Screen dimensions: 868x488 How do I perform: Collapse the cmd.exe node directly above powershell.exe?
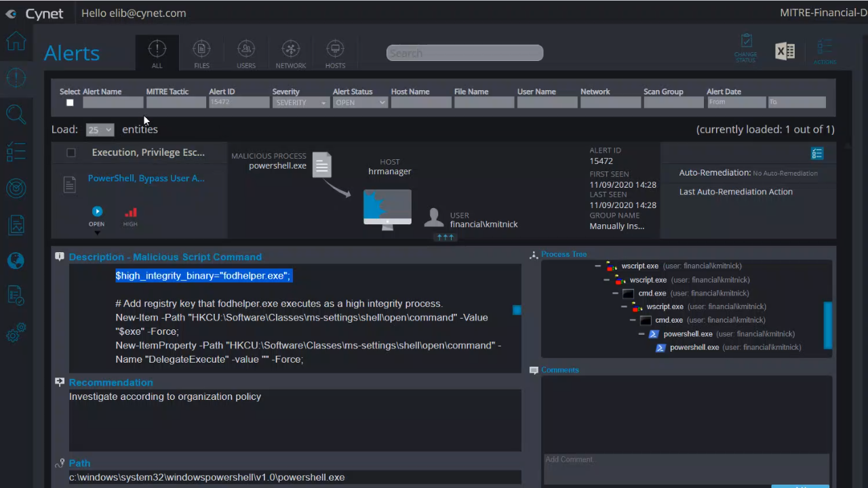click(x=633, y=320)
